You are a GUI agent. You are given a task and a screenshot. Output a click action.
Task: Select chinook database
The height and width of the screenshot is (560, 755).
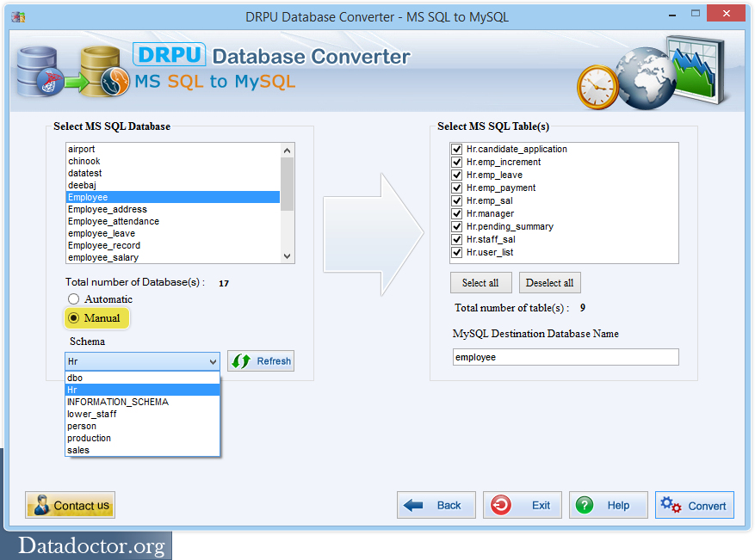click(173, 161)
